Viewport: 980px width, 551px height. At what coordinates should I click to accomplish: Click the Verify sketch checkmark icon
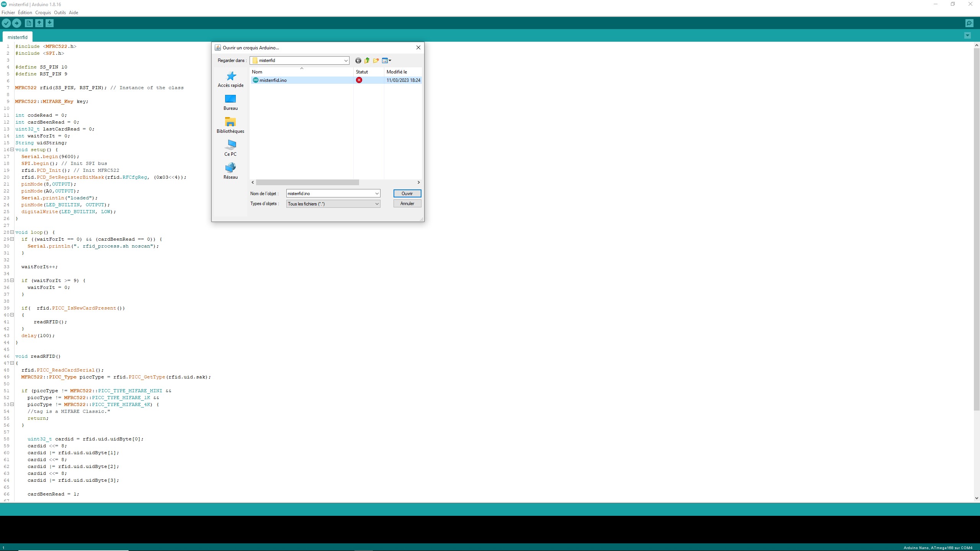click(x=6, y=23)
